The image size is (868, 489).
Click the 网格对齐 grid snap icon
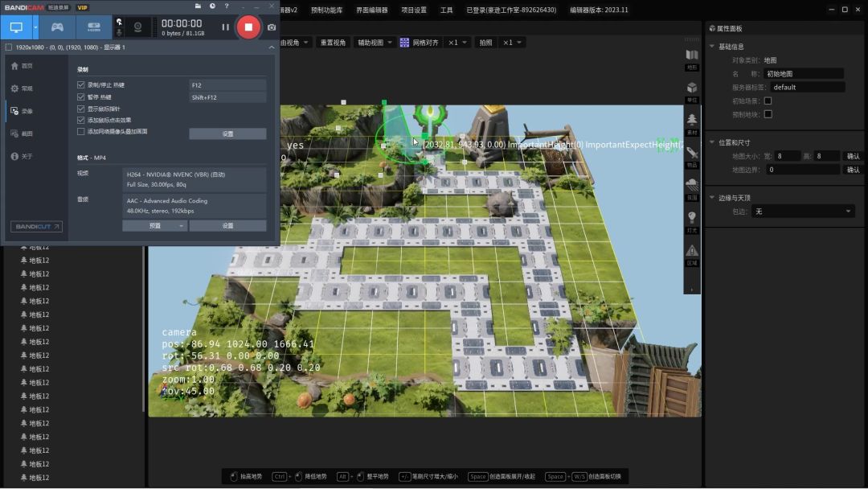[x=404, y=43]
